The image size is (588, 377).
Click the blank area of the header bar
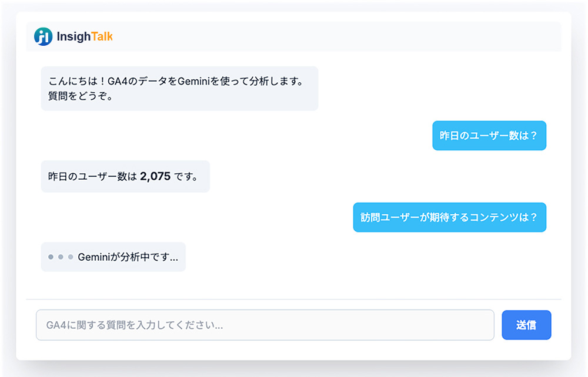point(335,36)
